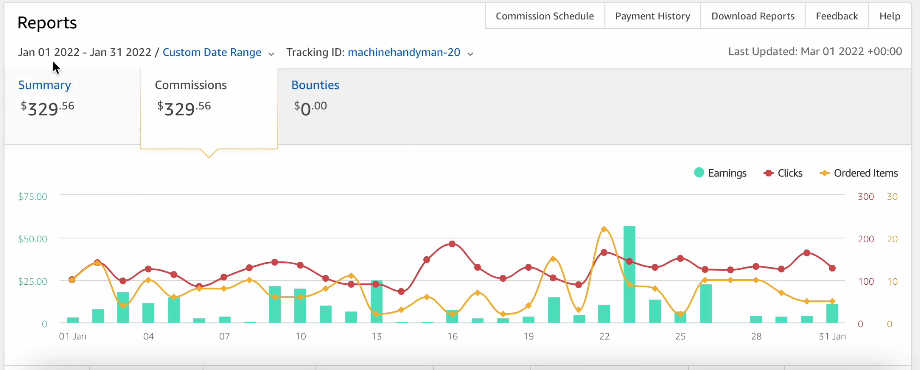The width and height of the screenshot is (920, 370).
Task: Select machinehandyman-20 tracking ID link
Action: (404, 52)
